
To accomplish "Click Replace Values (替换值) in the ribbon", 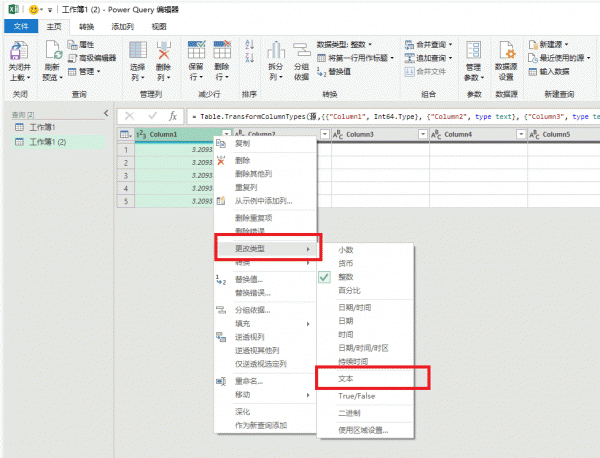I will pos(334,72).
